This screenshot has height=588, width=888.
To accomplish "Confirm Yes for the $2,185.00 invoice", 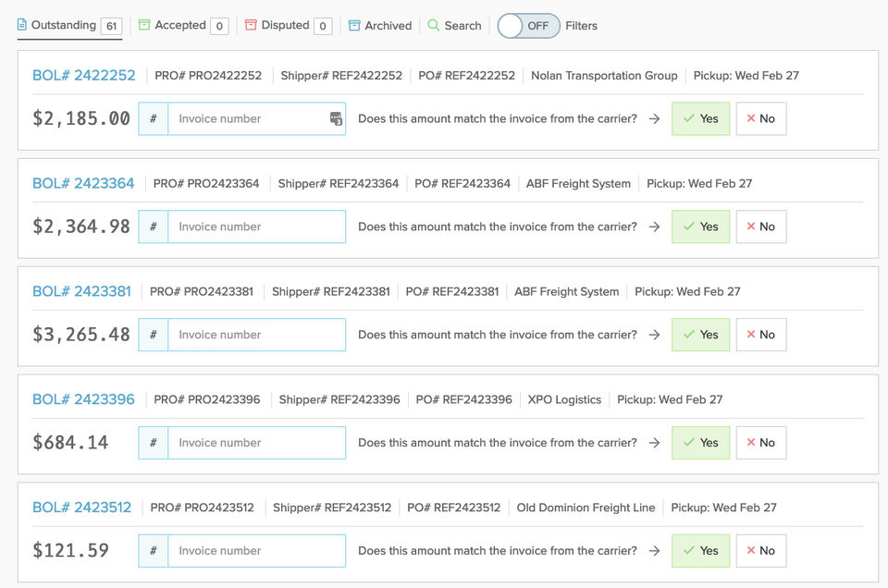I will click(700, 119).
